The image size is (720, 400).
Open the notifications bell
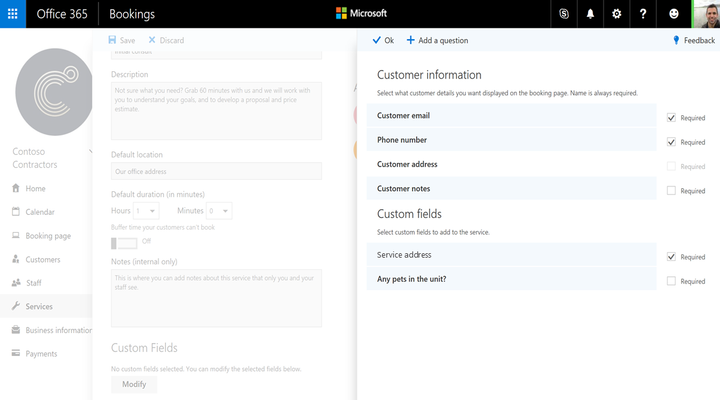590,14
